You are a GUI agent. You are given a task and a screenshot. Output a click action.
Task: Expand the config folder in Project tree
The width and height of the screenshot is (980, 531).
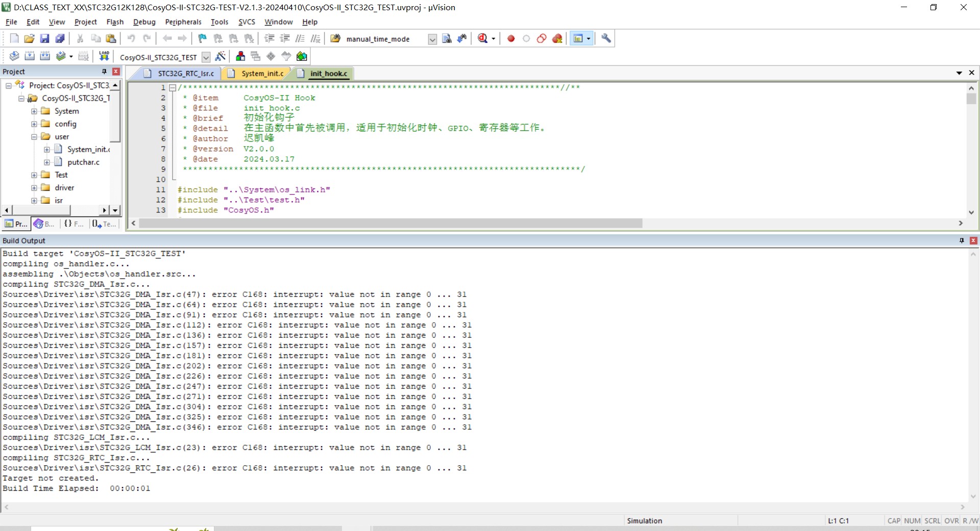point(34,124)
